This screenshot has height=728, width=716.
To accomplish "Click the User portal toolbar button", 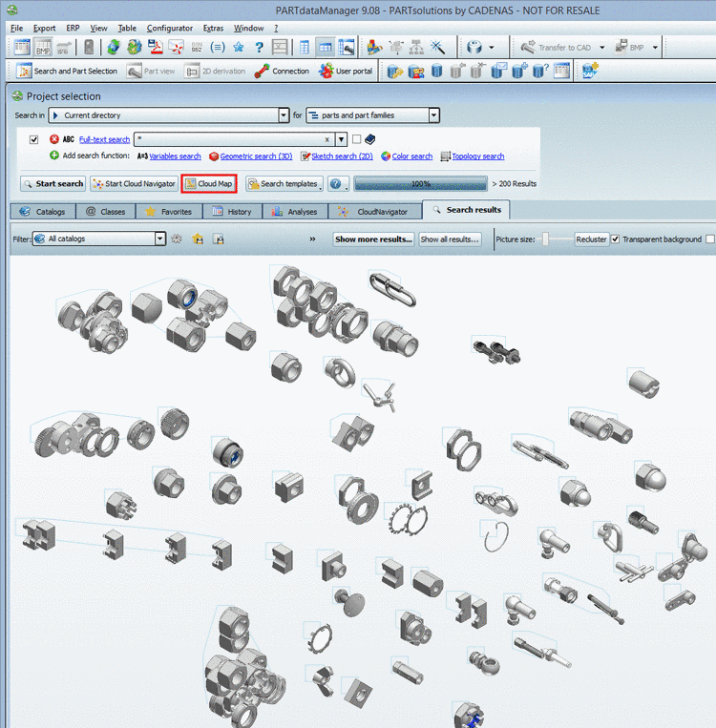I will pos(346,71).
